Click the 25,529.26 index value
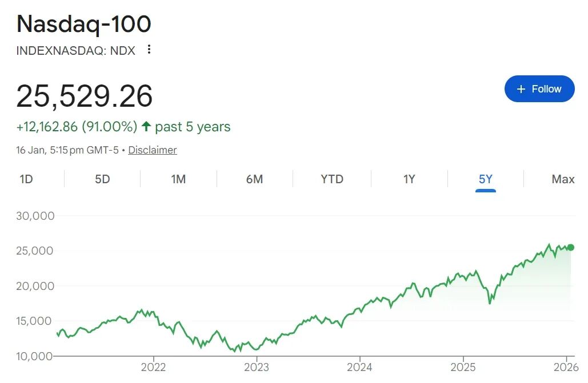Image resolution: width=588 pixels, height=383 pixels. point(85,96)
